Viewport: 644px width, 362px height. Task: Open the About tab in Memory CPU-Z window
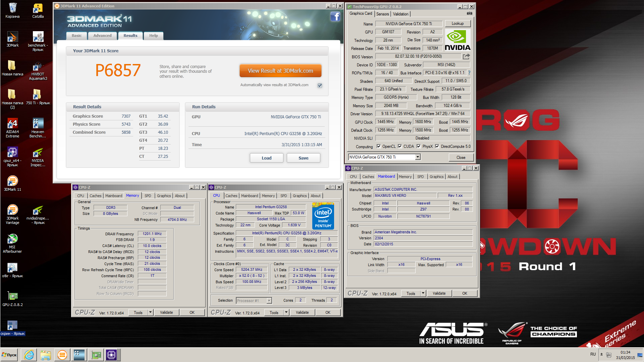(x=180, y=196)
